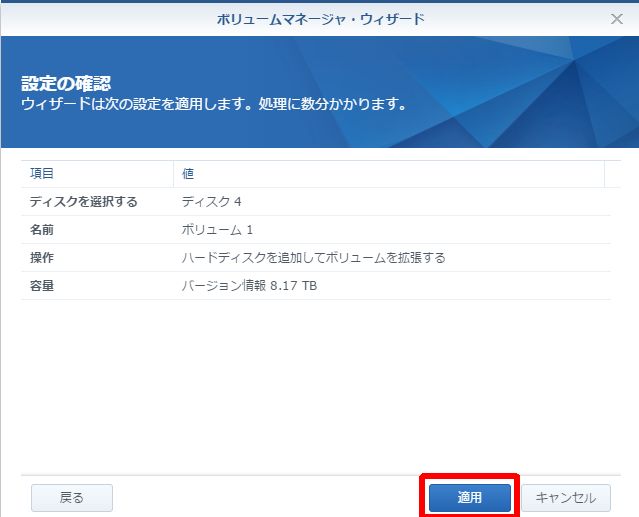The image size is (639, 517).
Task: Select the 項目 column header
Action: pyautogui.click(x=97, y=174)
